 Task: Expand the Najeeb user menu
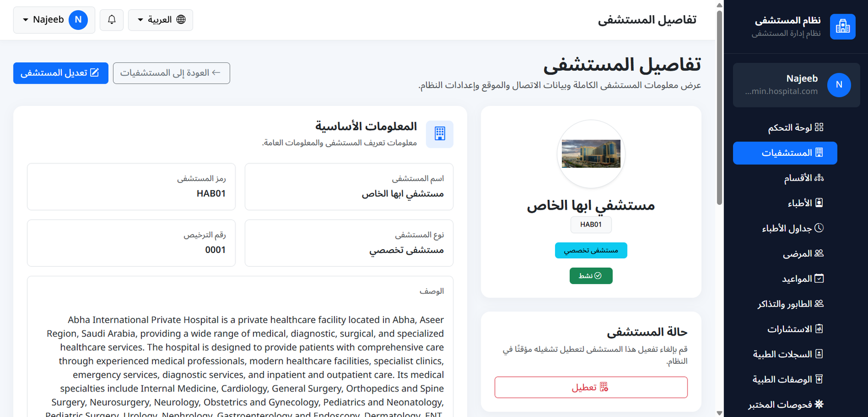(x=54, y=20)
